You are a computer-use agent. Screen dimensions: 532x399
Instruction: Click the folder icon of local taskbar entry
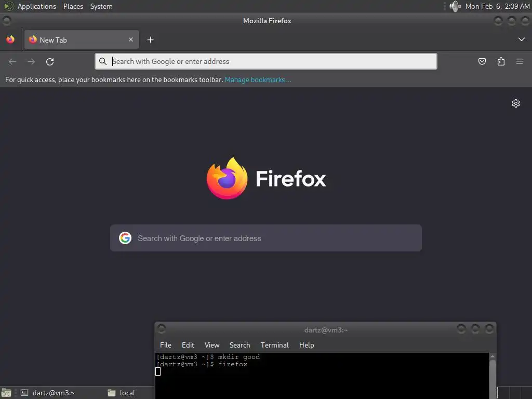click(112, 393)
